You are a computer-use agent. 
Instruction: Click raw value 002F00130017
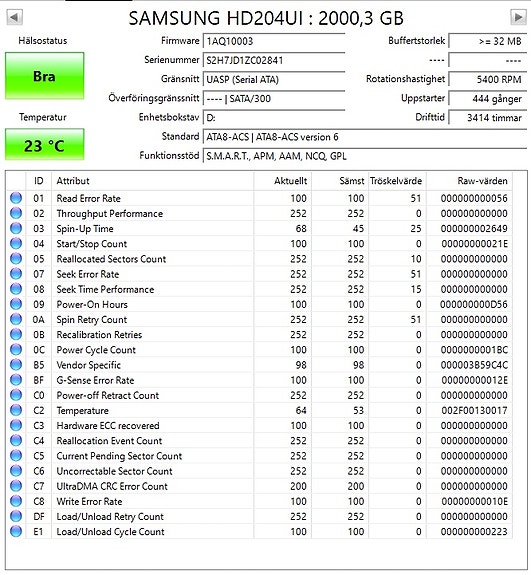(474, 410)
